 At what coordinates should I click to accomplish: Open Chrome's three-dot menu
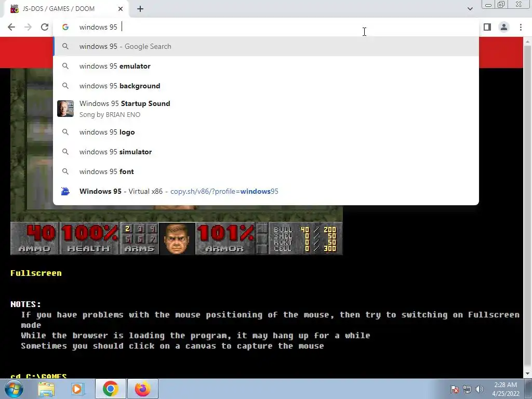point(521,27)
